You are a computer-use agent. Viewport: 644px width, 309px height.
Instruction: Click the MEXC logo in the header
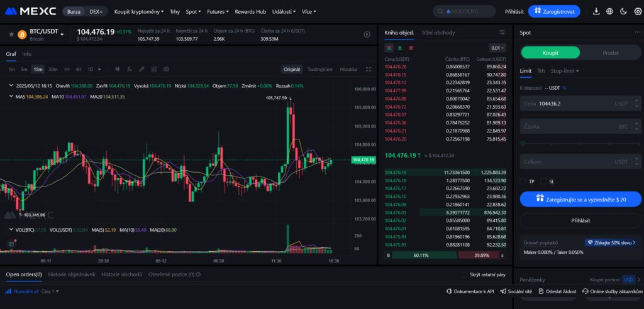point(30,11)
